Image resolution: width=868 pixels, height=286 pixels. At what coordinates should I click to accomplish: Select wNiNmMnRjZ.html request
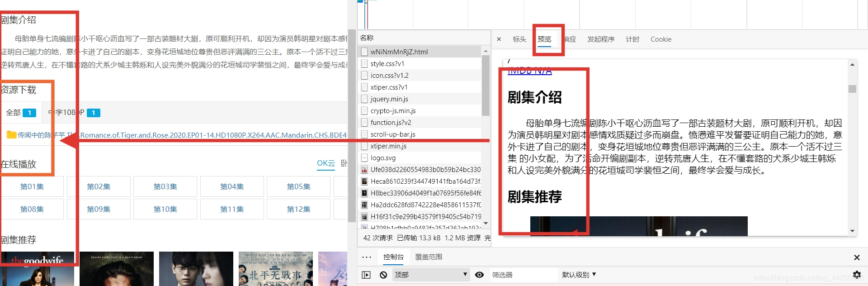point(420,52)
